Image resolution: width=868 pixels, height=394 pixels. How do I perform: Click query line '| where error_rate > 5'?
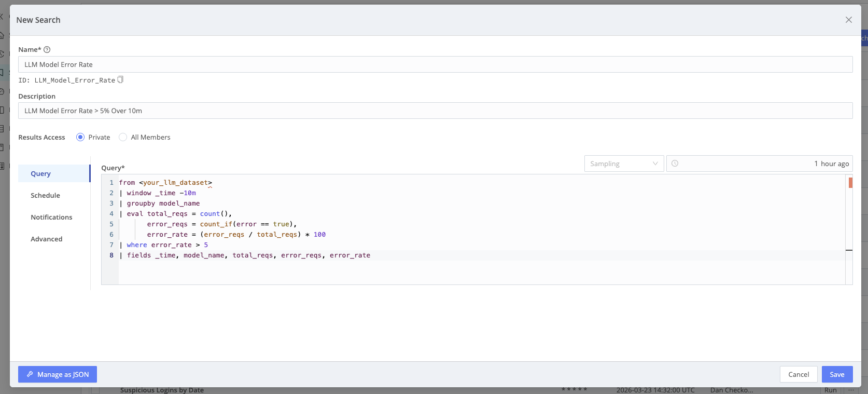tap(163, 245)
